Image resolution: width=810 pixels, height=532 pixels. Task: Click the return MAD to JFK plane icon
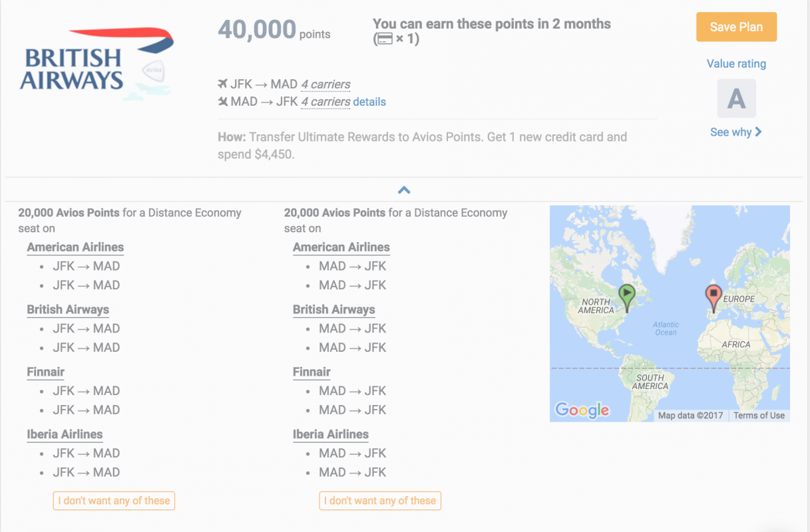[x=223, y=102]
